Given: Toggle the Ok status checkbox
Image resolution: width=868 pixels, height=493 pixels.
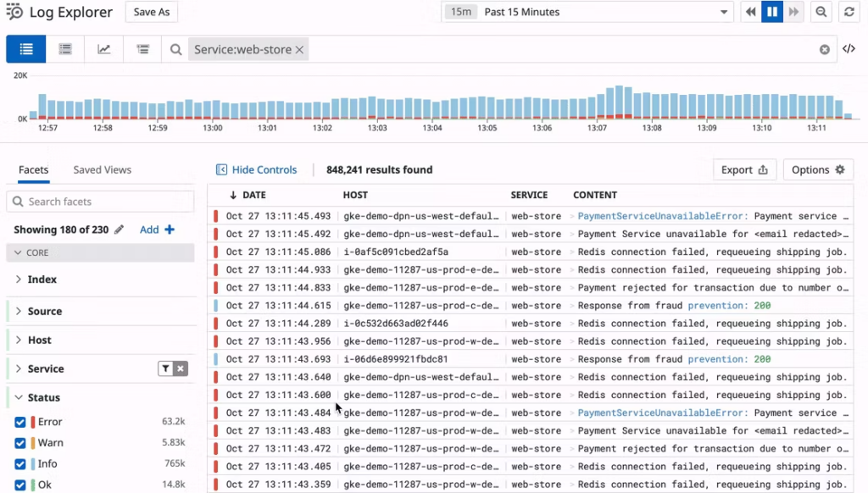Looking at the screenshot, I should tap(20, 485).
